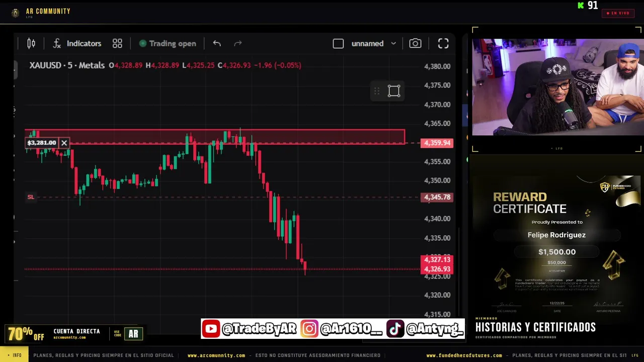Click the REWARD CERTIFICATE heading

click(x=530, y=203)
